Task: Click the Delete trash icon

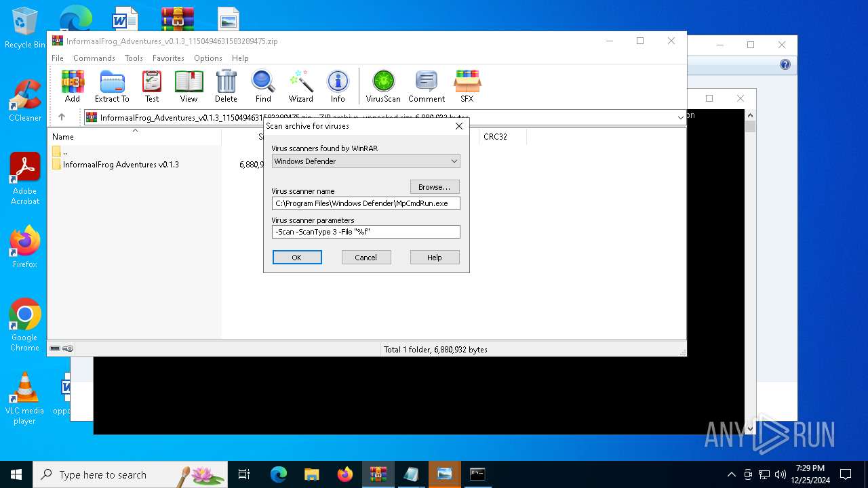Action: [226, 86]
